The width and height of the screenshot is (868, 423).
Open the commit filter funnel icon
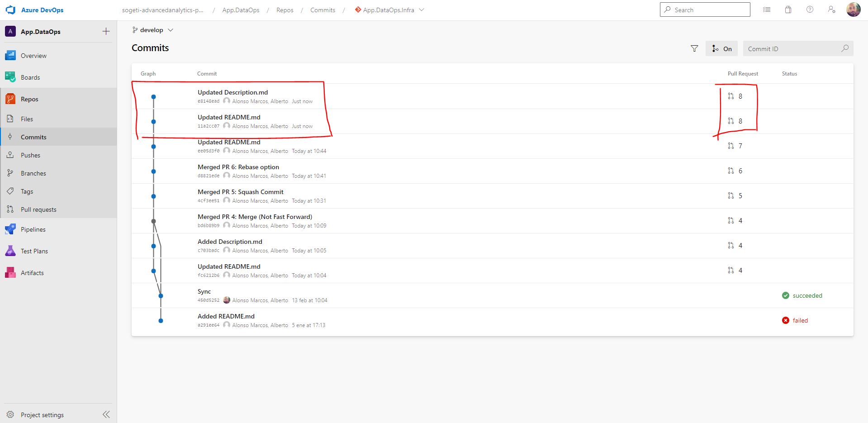694,48
